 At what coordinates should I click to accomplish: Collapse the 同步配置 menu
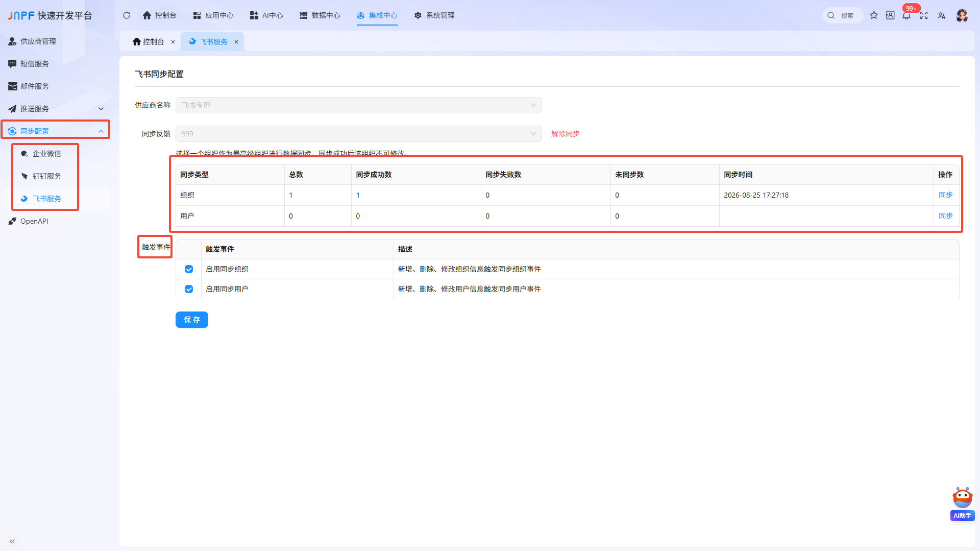(x=55, y=131)
